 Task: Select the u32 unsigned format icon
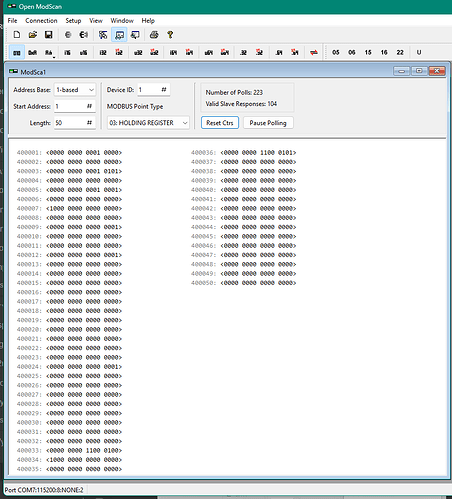pos(138,53)
